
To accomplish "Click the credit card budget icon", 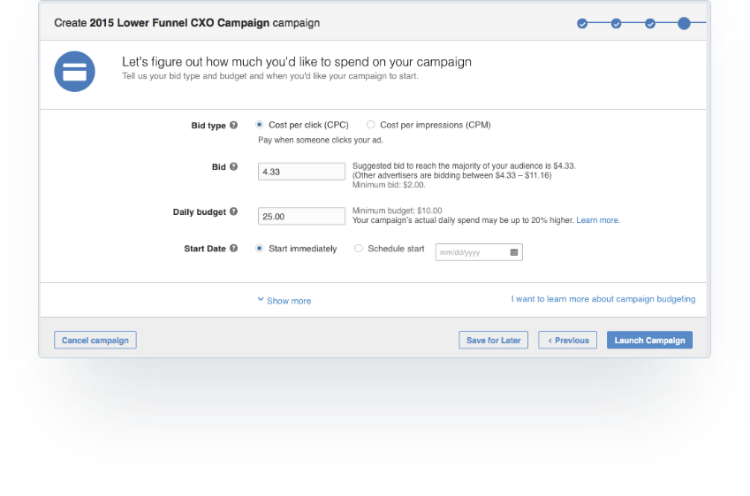I will pyautogui.click(x=75, y=71).
